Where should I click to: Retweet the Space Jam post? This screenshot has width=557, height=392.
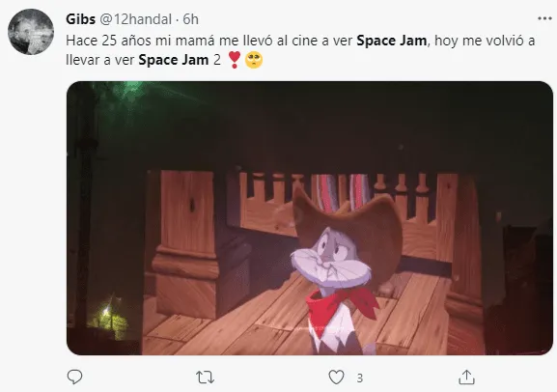[x=206, y=378]
